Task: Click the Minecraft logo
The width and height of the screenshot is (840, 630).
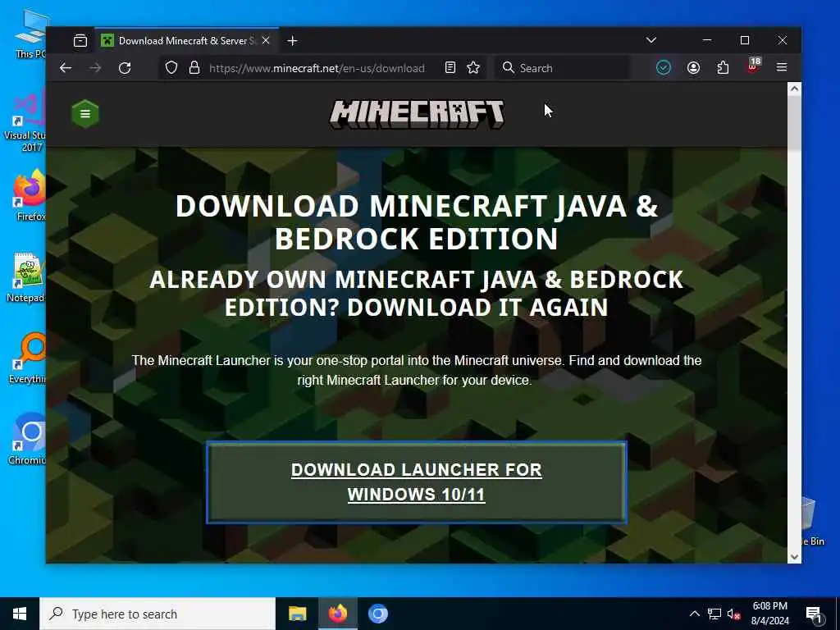Action: pos(417,114)
